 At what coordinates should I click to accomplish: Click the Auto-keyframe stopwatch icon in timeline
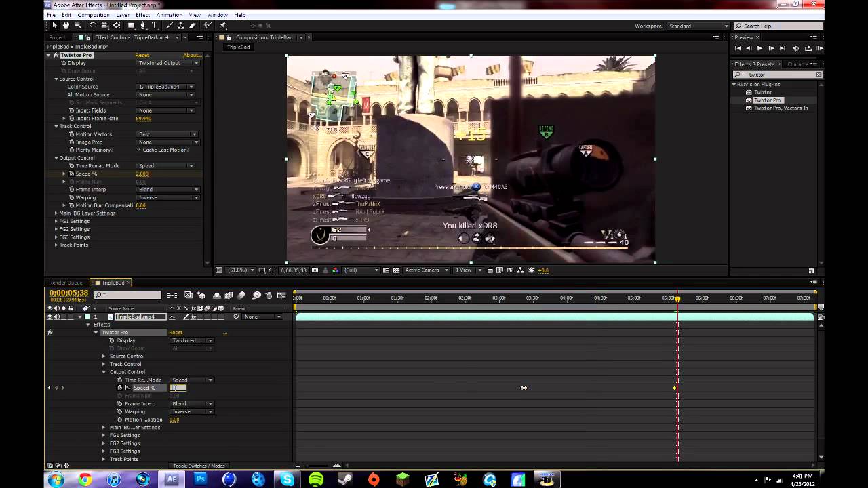tap(269, 296)
